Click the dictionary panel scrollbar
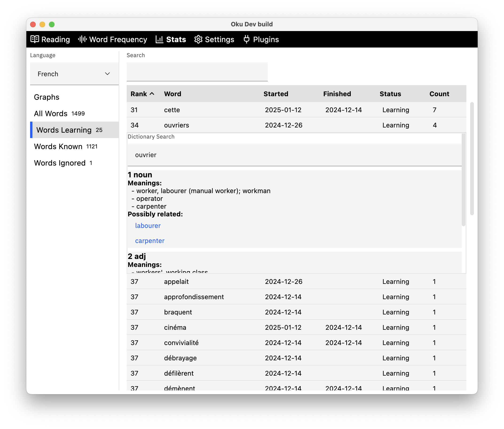504x429 pixels. 463,180
